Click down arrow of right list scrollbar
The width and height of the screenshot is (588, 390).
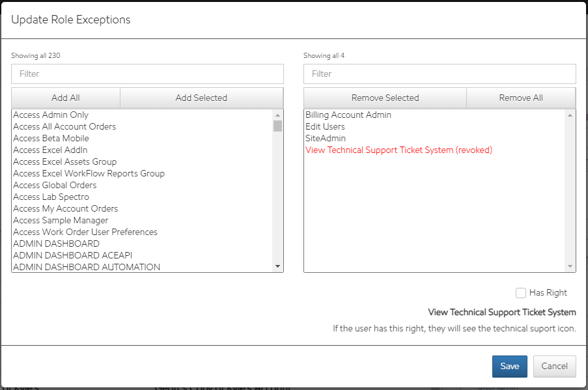[x=570, y=266]
